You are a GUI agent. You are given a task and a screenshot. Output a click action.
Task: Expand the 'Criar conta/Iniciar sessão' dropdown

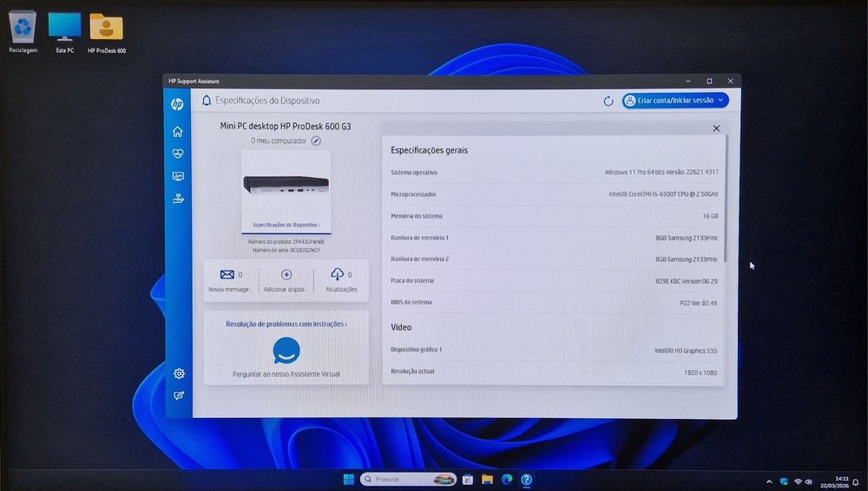point(720,100)
